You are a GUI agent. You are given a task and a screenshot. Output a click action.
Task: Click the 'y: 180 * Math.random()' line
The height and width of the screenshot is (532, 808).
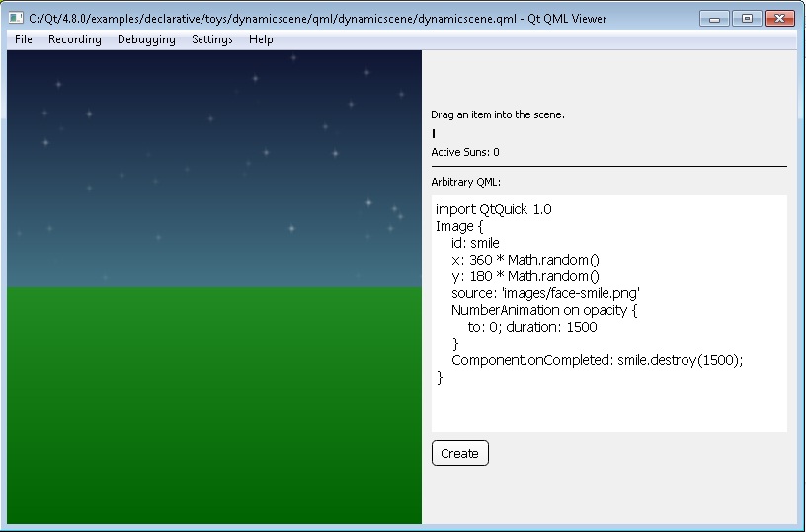[525, 276]
